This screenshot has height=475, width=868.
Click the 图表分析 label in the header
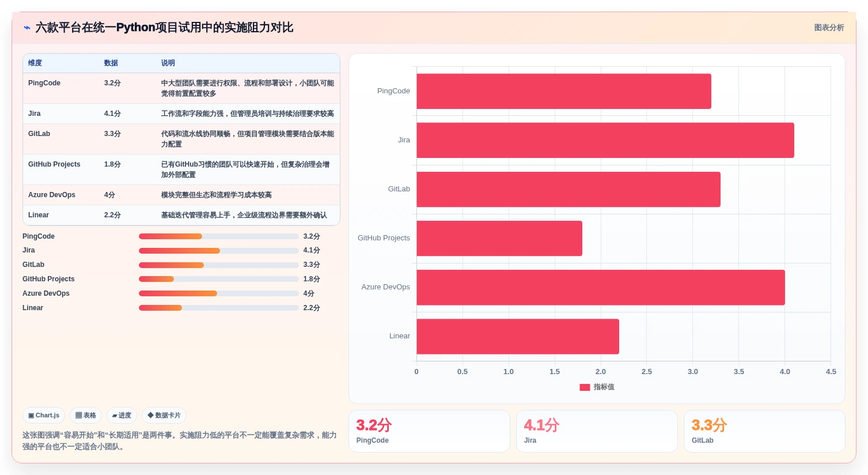pyautogui.click(x=829, y=28)
